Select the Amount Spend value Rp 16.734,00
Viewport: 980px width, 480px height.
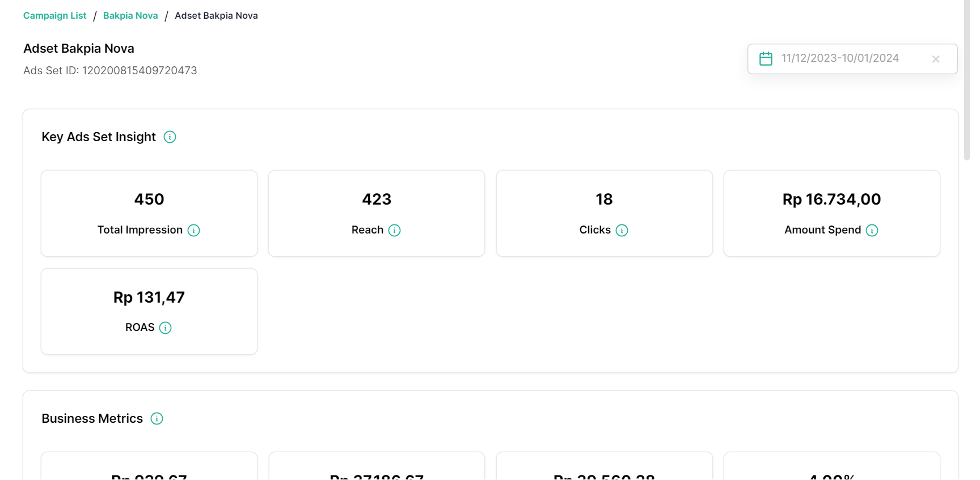click(x=831, y=199)
